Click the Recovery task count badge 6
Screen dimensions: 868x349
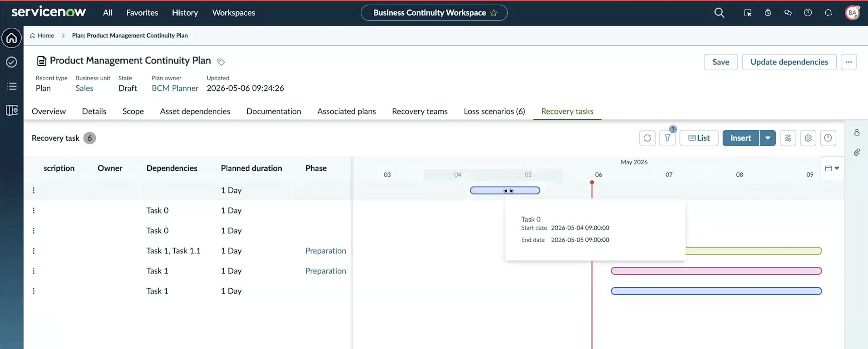pos(90,138)
